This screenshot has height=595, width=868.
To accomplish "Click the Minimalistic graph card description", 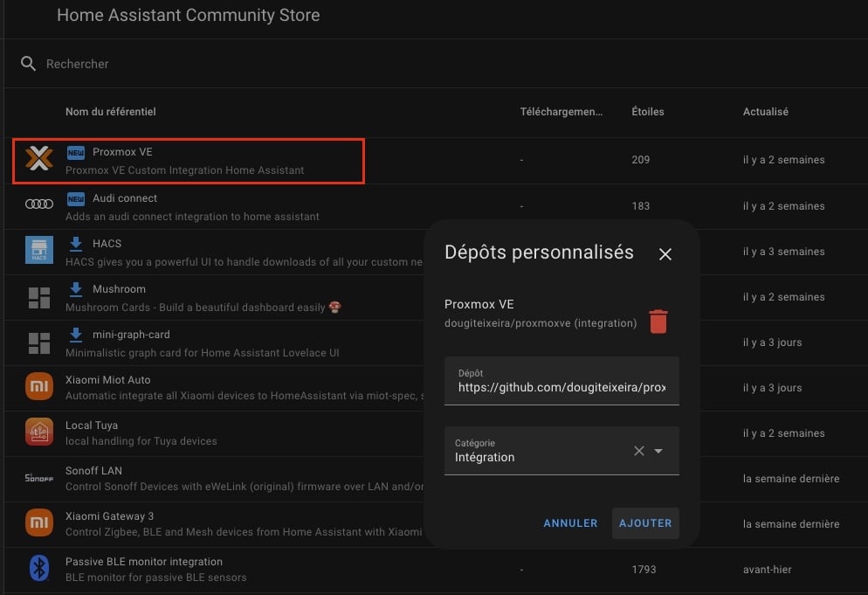I will (x=202, y=352).
